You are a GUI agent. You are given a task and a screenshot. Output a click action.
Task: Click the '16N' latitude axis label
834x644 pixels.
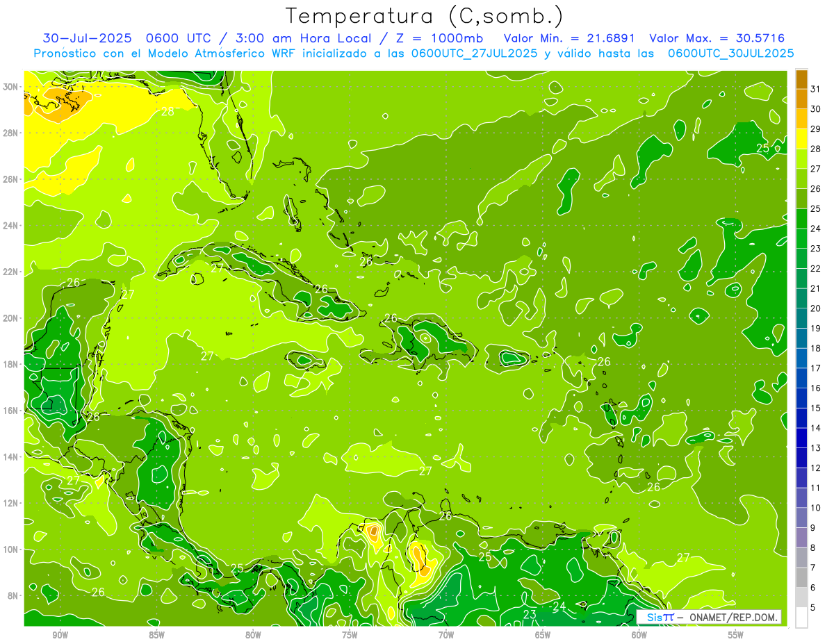12,411
